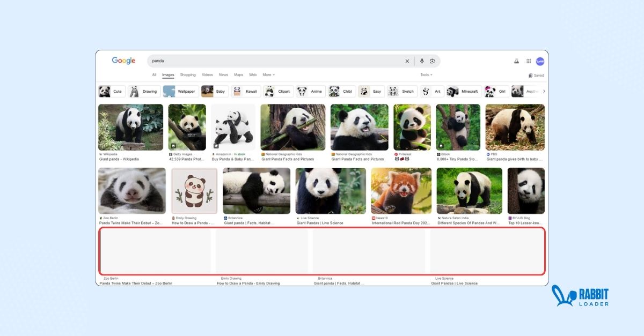Open the Saved collections
The image size is (644, 336).
(535, 75)
